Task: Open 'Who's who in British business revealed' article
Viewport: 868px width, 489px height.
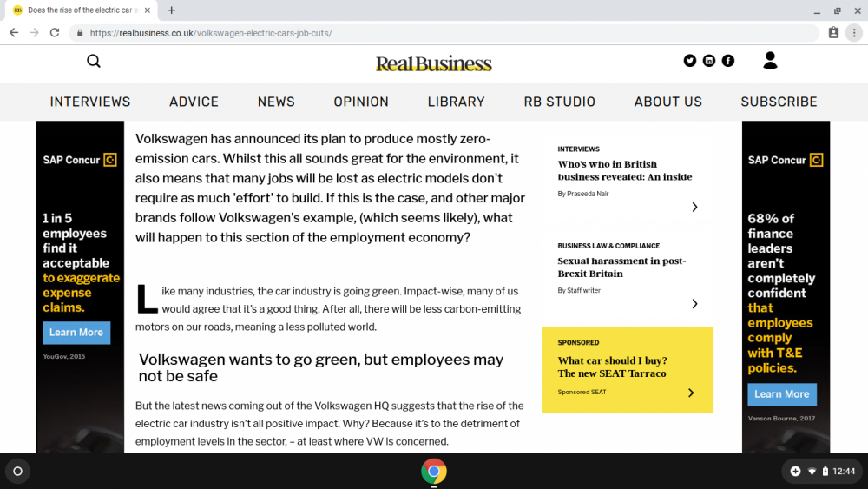Action: point(624,170)
